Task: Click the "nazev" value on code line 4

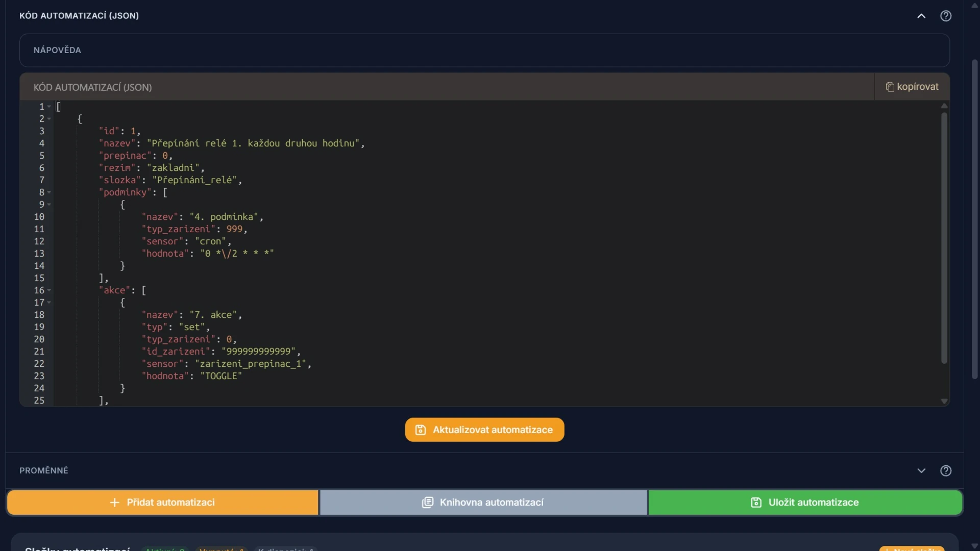Action: click(x=253, y=143)
